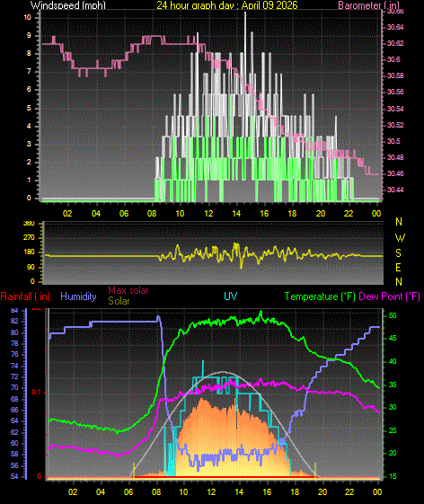Click the 30.5 barometer scale value
This screenshot has width=424, height=504.
pyautogui.click(x=393, y=141)
